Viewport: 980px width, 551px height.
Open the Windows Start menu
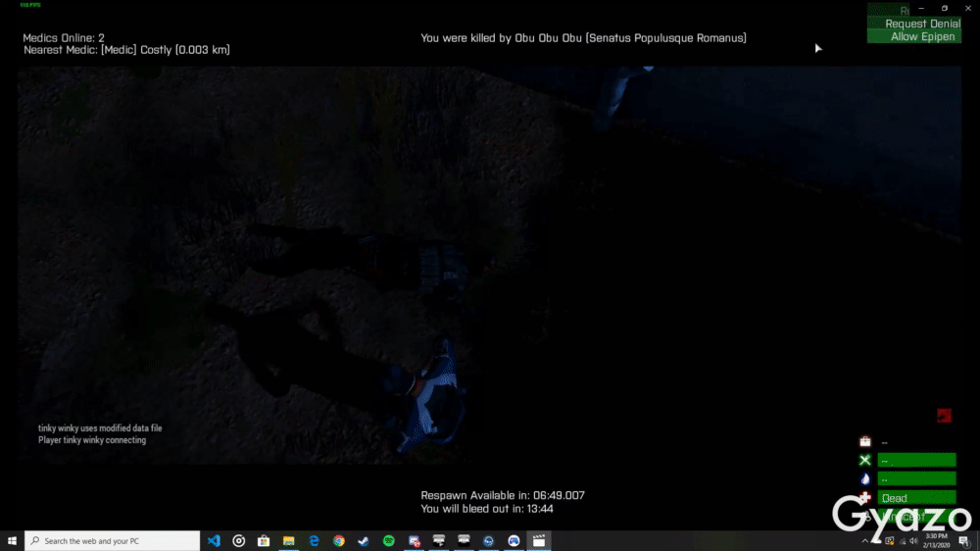click(12, 541)
